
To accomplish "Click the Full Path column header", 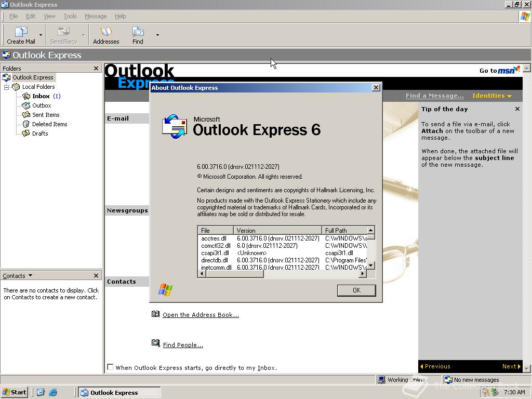I will [x=344, y=230].
